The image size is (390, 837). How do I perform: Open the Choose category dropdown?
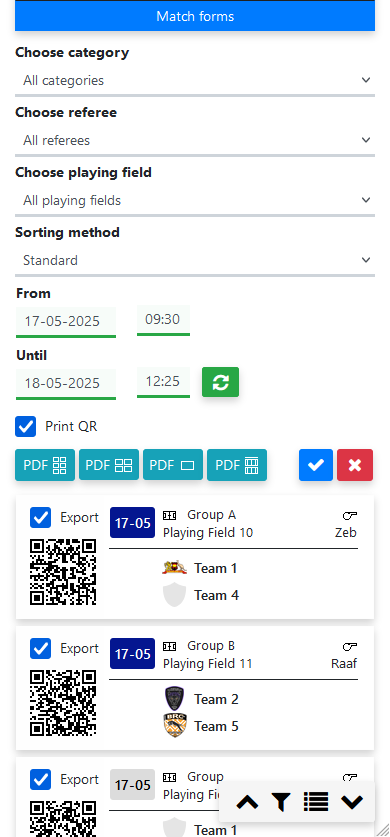[195, 81]
